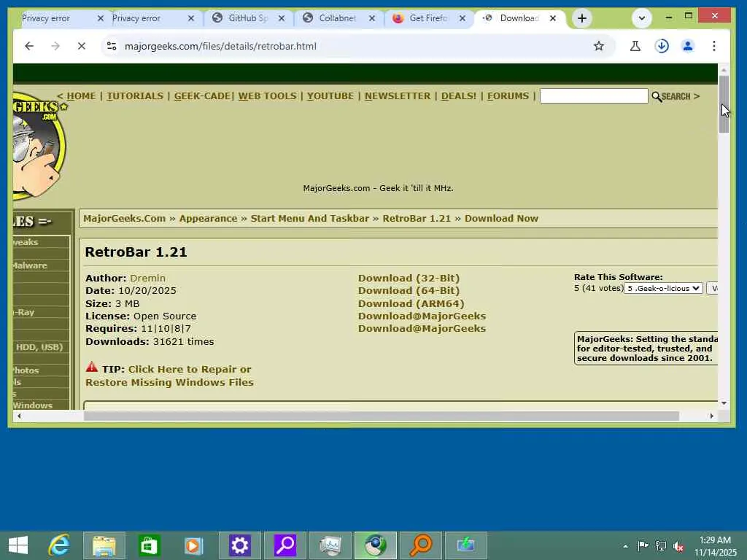Open Chrome Labs flask icon
The height and width of the screenshot is (560, 747).
[x=635, y=46]
